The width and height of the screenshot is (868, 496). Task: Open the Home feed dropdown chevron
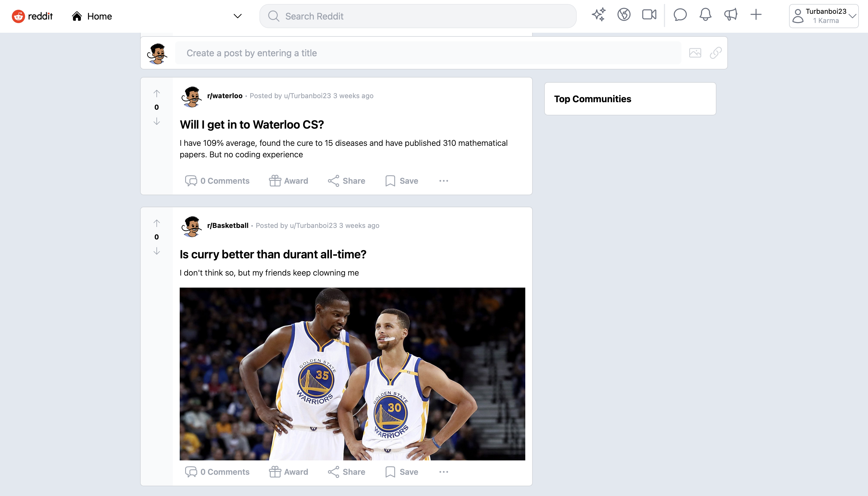pos(237,16)
